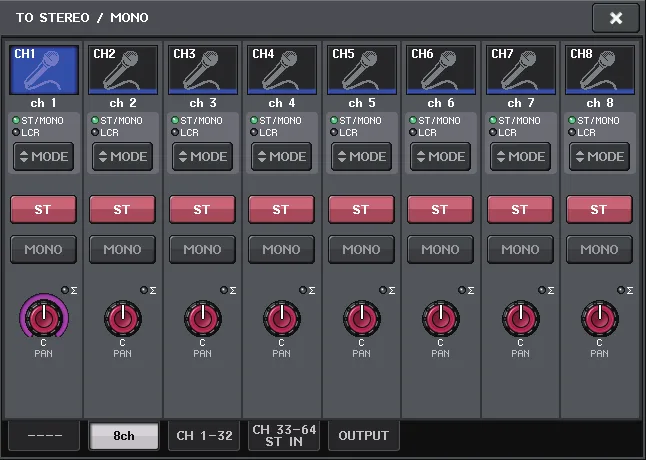Enable MONO assignment for ch 7

coord(520,250)
